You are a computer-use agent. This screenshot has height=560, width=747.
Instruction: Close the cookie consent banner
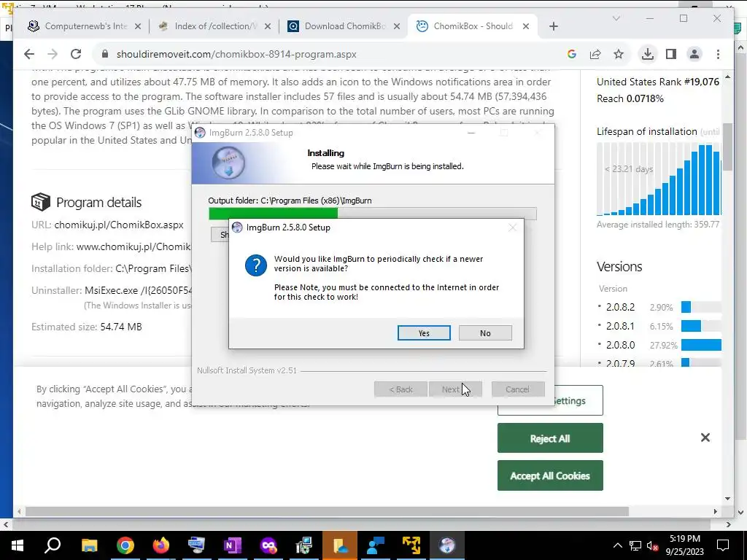coord(705,437)
